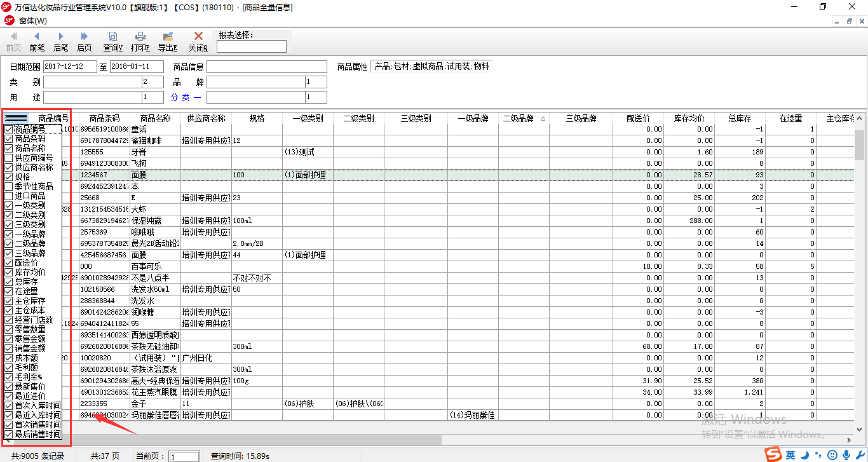
Task: Open the 报表选择 dropdown box
Action: pyautogui.click(x=252, y=46)
